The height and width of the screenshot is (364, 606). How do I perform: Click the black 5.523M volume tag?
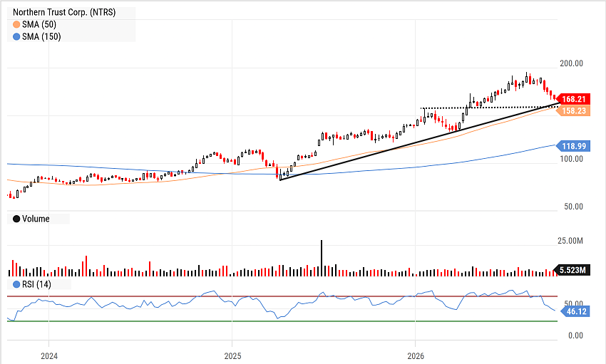572,270
